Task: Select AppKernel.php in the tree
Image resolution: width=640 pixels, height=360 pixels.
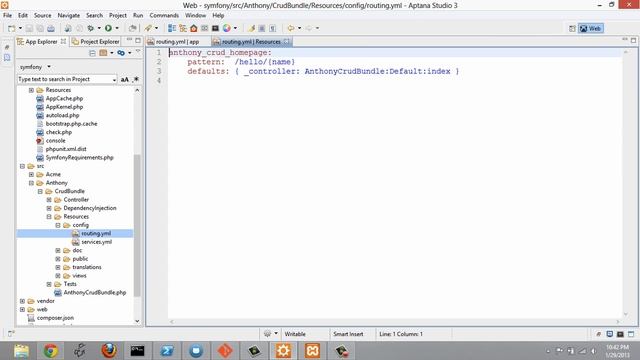Action: [64, 107]
